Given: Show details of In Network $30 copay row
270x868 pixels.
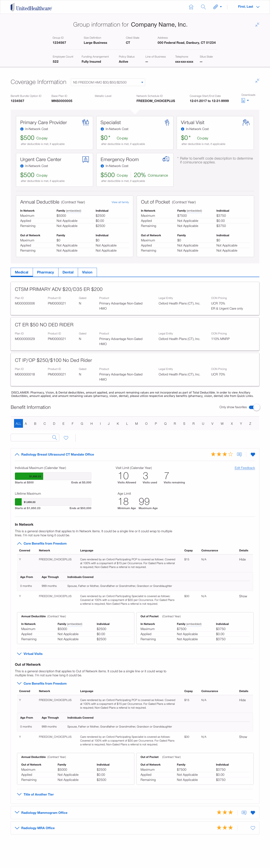Looking at the screenshot, I should 243,596.
